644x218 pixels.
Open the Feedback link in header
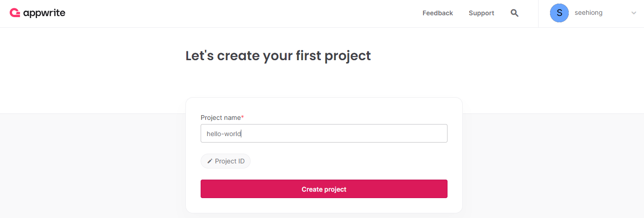(437, 13)
